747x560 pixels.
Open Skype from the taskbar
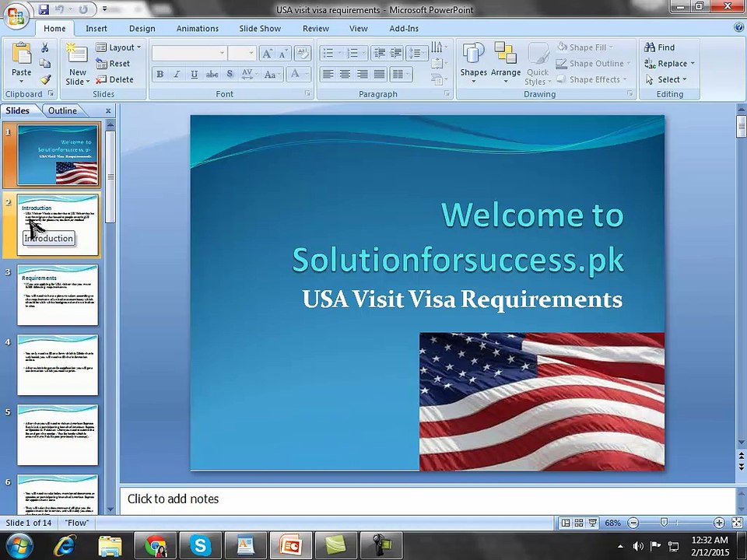click(x=200, y=546)
